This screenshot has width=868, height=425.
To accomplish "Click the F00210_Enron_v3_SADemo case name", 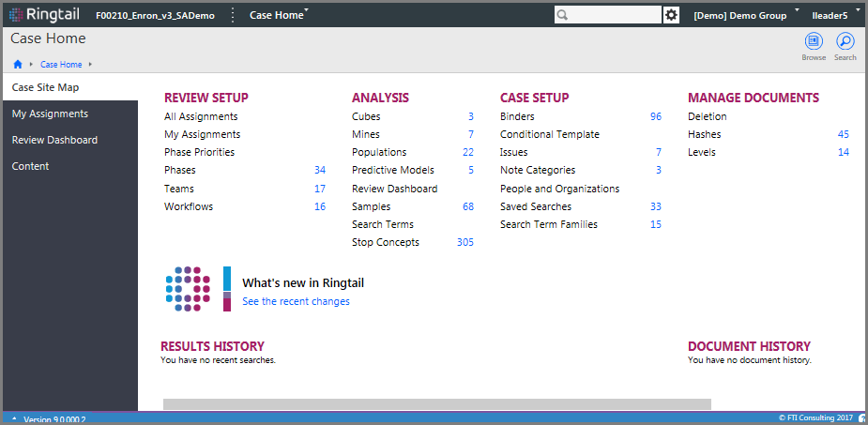I will 155,16.
